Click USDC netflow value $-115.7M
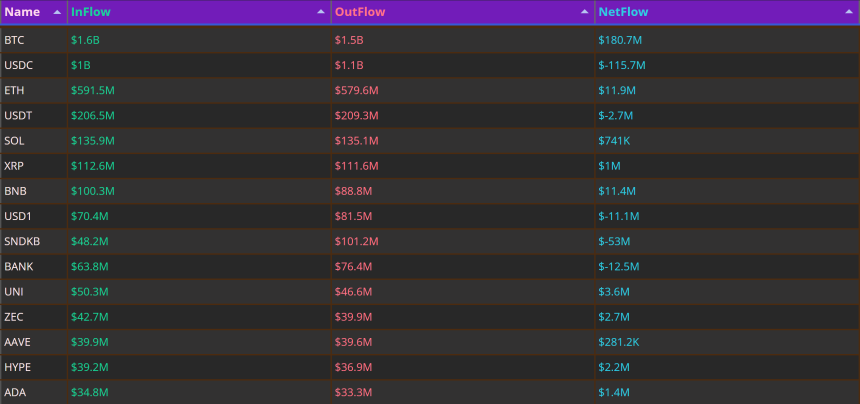The image size is (860, 404). (x=623, y=65)
